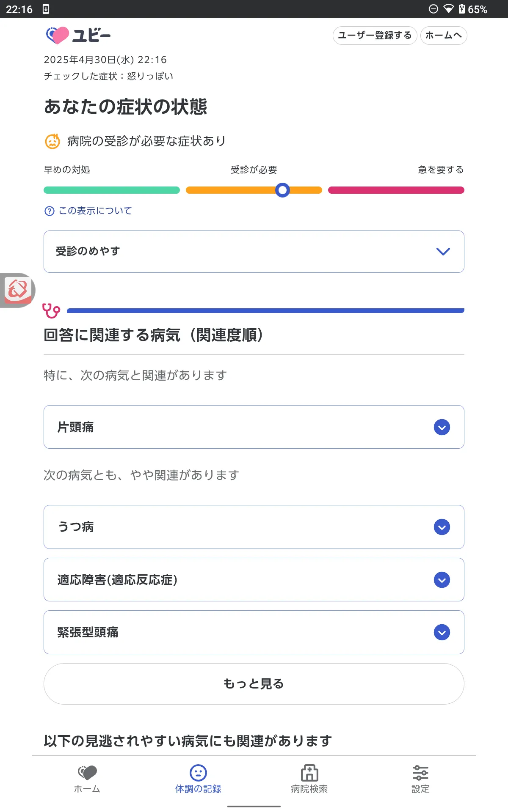Tap the battery indicator in status bar

point(462,9)
